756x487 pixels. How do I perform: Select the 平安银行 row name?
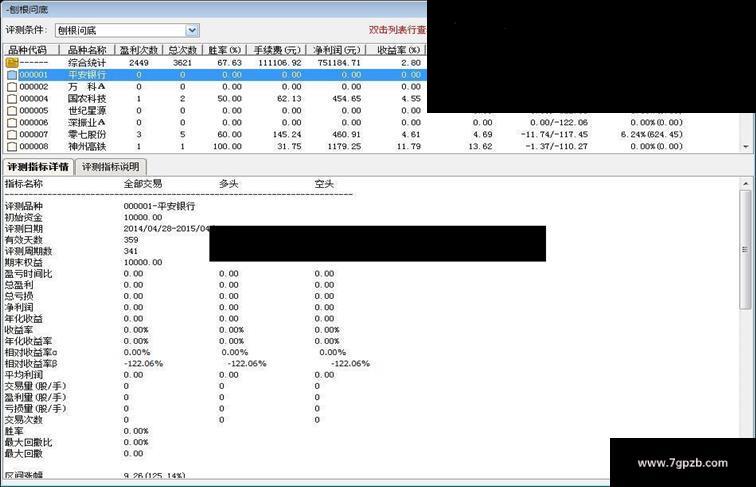click(87, 75)
